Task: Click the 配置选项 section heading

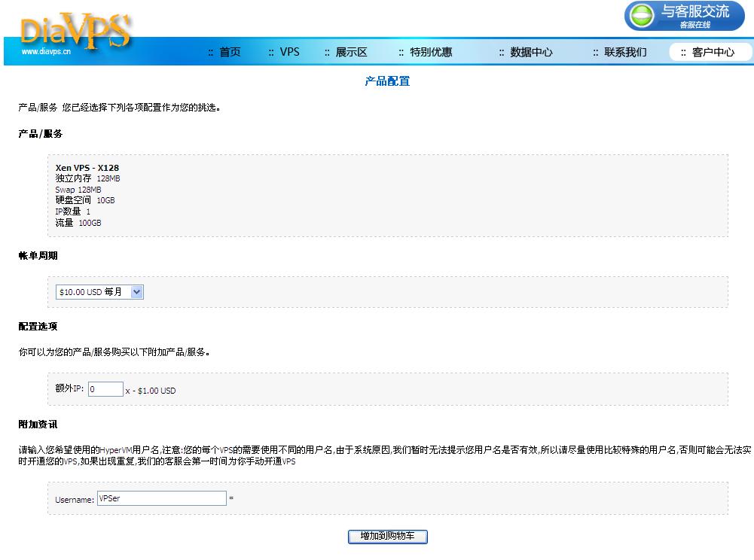Action: 38,327
